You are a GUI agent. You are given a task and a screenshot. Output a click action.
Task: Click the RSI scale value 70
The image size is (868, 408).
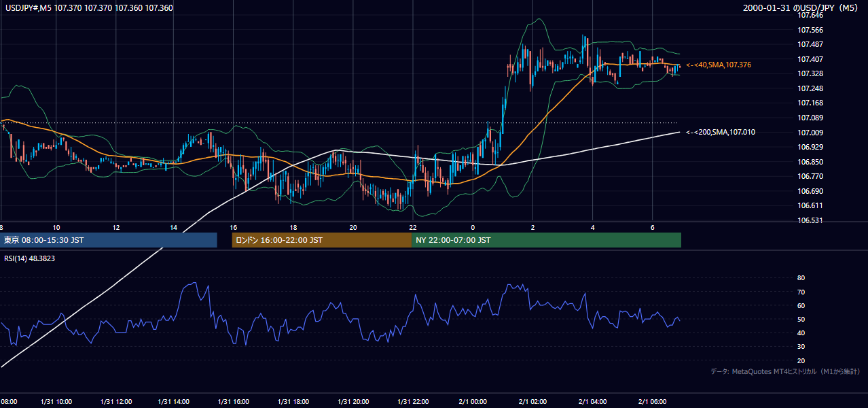[x=801, y=292]
